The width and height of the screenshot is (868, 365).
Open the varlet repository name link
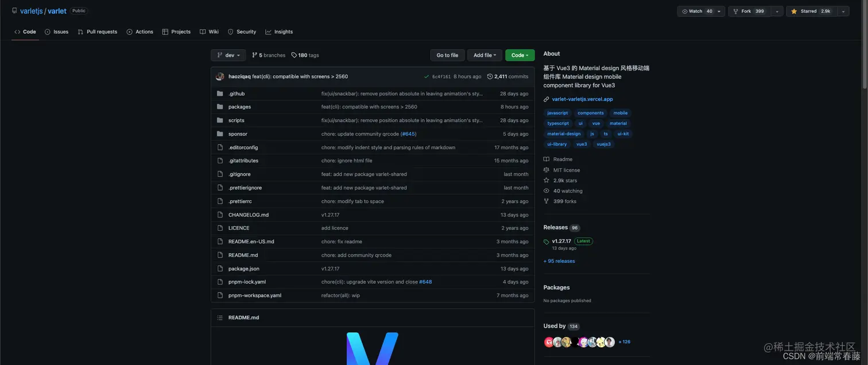click(57, 11)
